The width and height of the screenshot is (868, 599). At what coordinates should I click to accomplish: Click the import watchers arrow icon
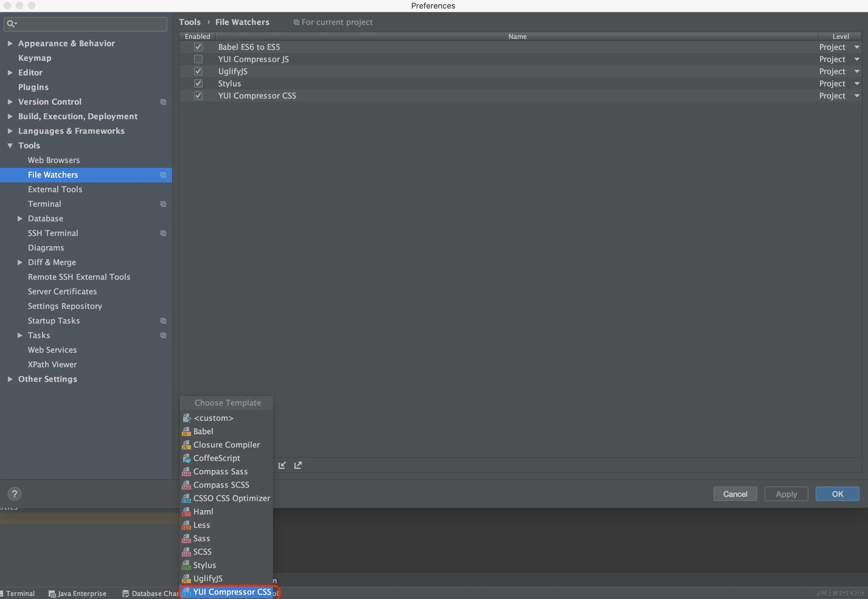coord(282,466)
